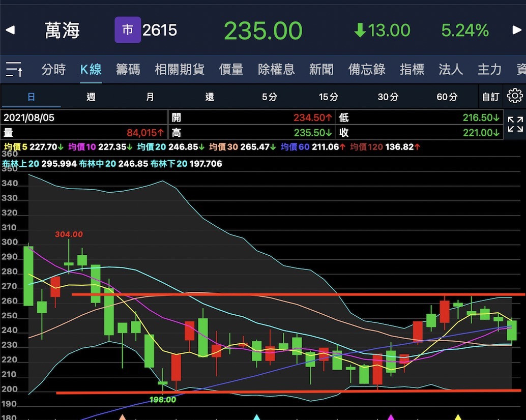Tap the purple 市 market badge
The width and height of the screenshot is (526, 420).
pyautogui.click(x=128, y=30)
